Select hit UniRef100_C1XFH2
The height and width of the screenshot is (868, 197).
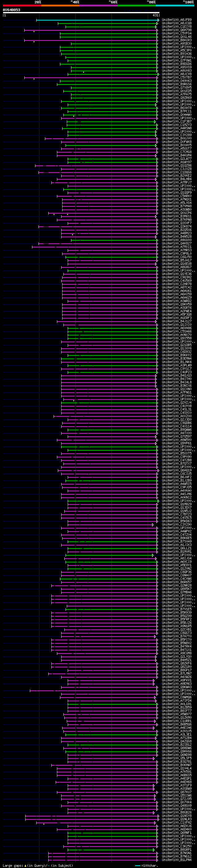tap(177, 823)
